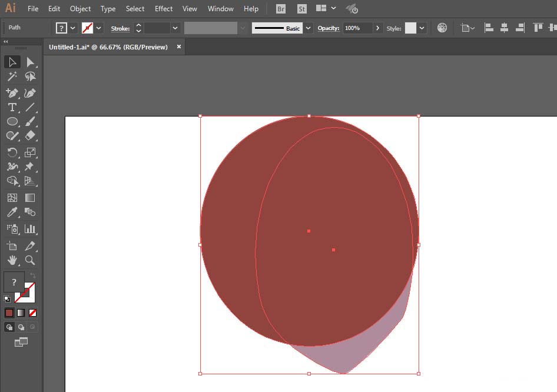Select the Hand tool
Screen dimensions: 557x392
click(12, 260)
